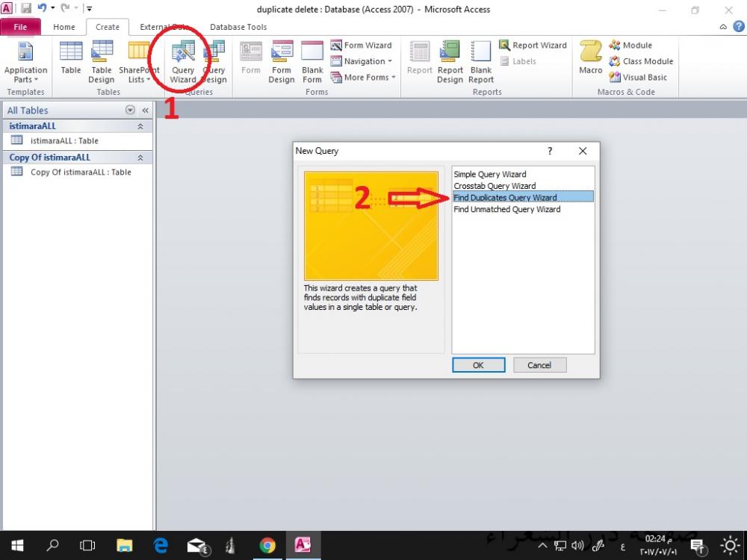Viewport: 747px width, 560px height.
Task: Open the taskbar clock and calendar
Action: [658, 545]
